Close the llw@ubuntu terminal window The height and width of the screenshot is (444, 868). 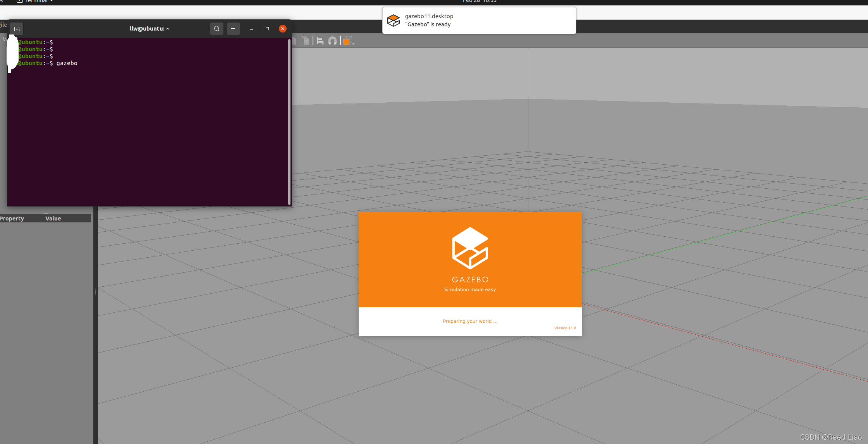click(x=283, y=29)
